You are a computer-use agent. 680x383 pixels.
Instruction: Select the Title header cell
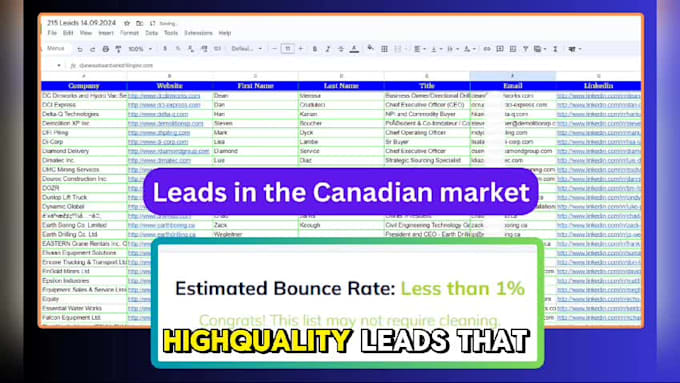point(427,86)
